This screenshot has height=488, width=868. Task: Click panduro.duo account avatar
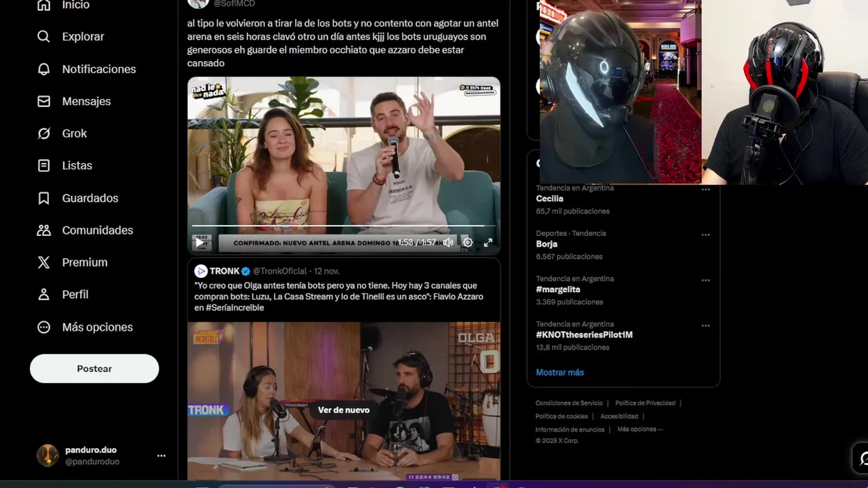(47, 455)
